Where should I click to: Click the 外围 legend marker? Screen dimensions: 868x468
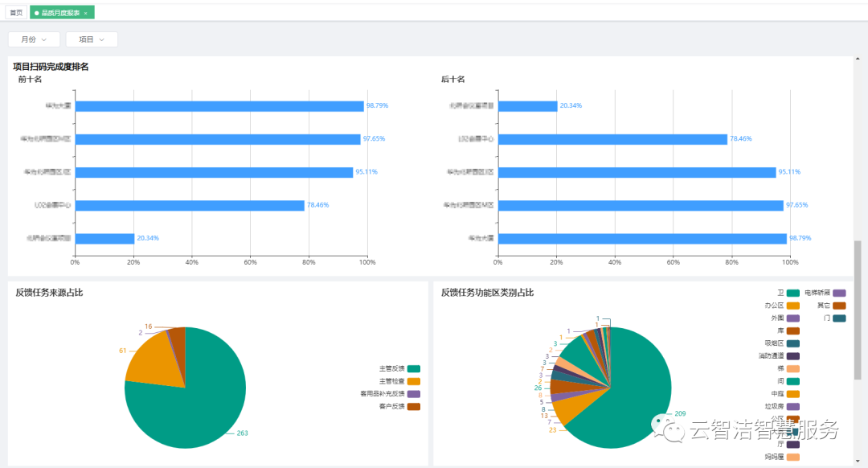pos(792,318)
